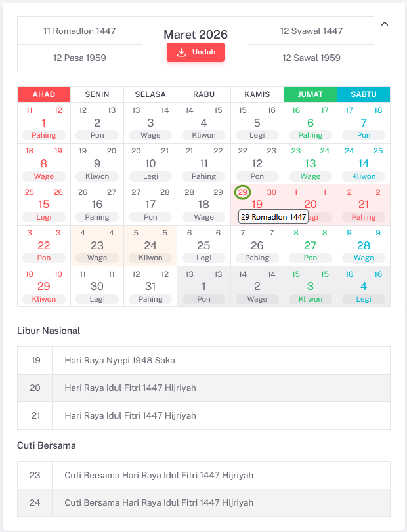This screenshot has height=532, width=407.
Task: Select the highlighted date 20 Idul Fitri
Action: pos(310,204)
